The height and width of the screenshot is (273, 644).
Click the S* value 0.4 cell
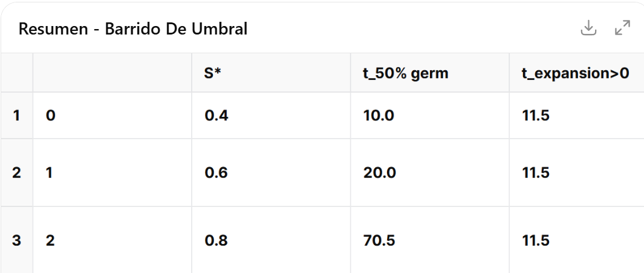[x=216, y=115]
